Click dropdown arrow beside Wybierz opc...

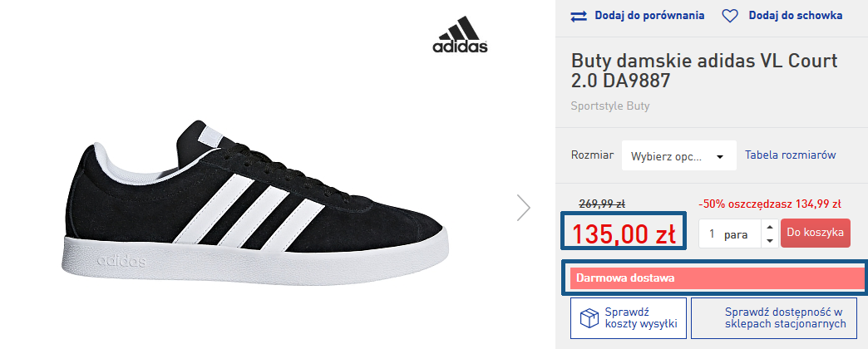click(x=720, y=157)
